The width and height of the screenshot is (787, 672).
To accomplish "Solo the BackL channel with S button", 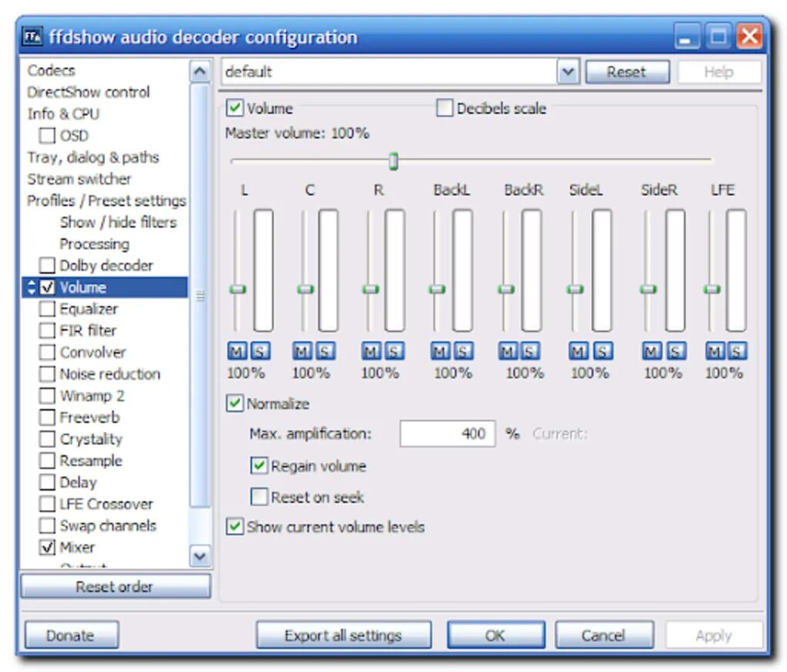I will point(463,351).
